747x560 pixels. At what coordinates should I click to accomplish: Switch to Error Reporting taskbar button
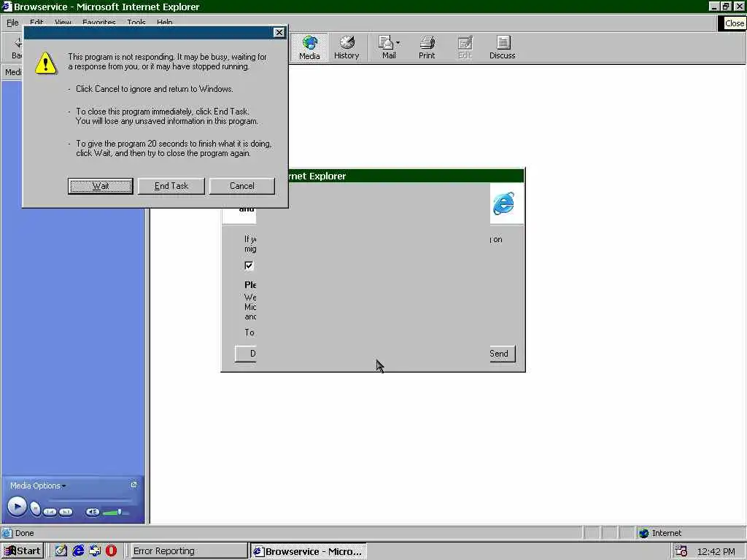tap(188, 551)
